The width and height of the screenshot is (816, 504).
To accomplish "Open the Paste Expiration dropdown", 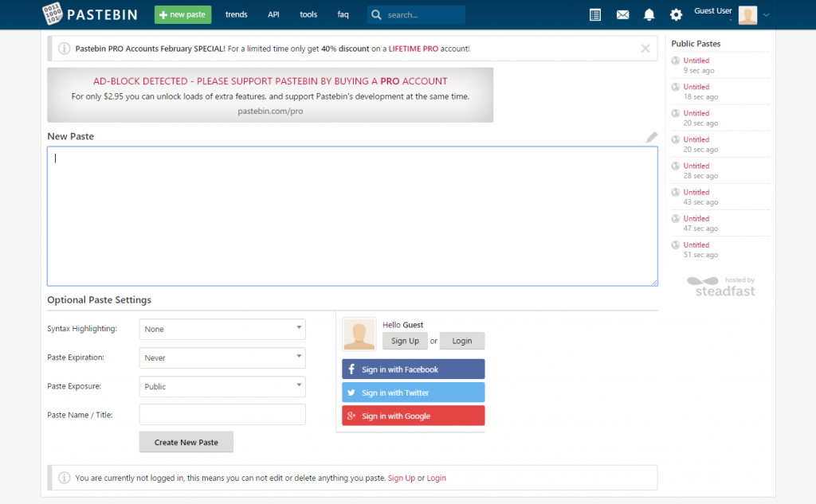I will point(222,357).
